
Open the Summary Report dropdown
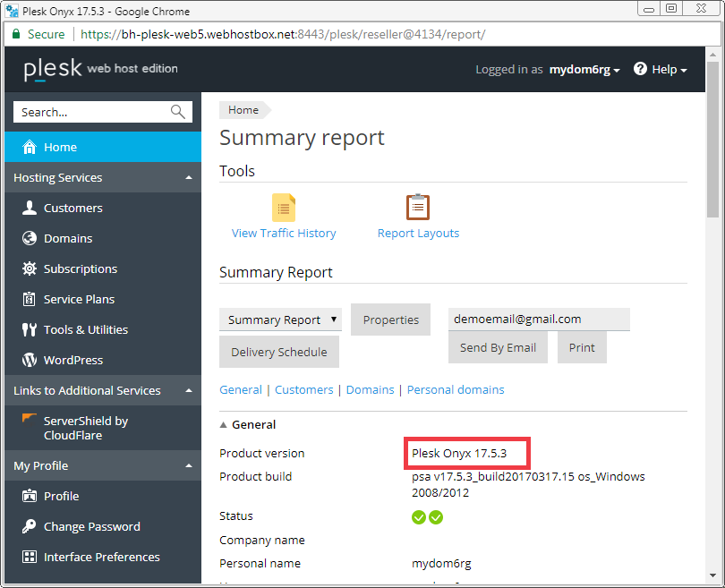(281, 320)
